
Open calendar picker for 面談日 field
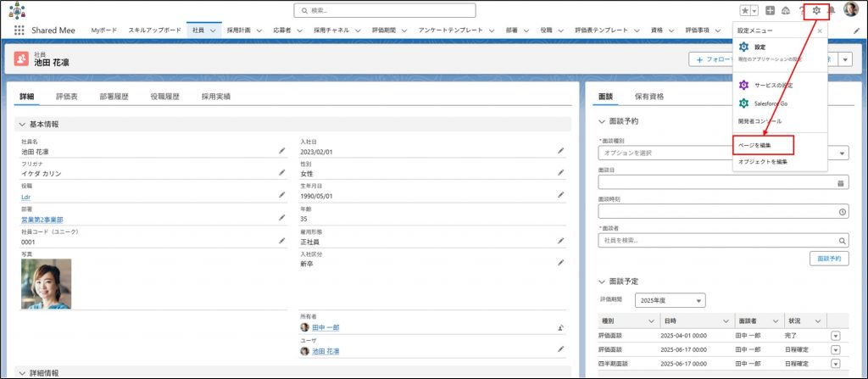(x=841, y=182)
